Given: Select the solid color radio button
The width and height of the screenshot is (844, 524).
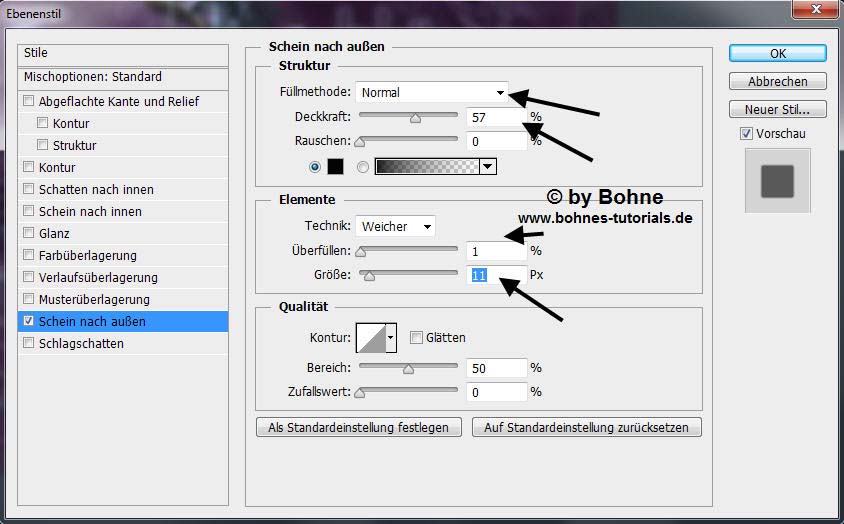Looking at the screenshot, I should [316, 167].
